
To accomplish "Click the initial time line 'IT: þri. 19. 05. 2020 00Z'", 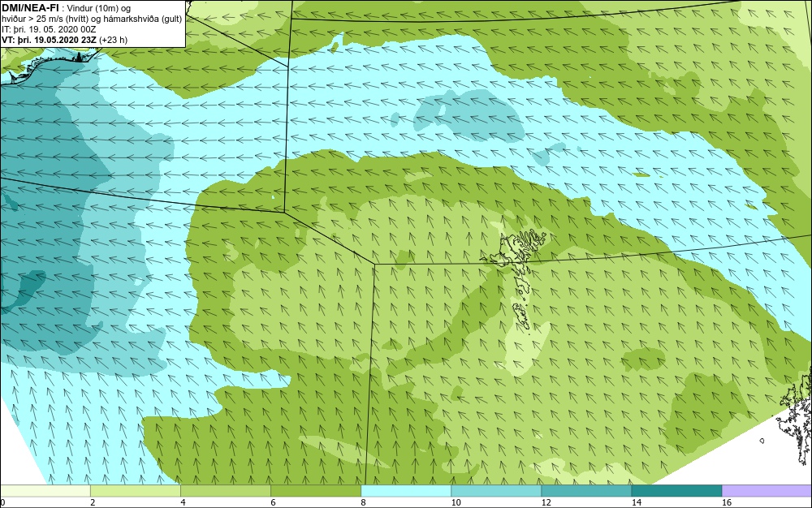I will [x=50, y=29].
